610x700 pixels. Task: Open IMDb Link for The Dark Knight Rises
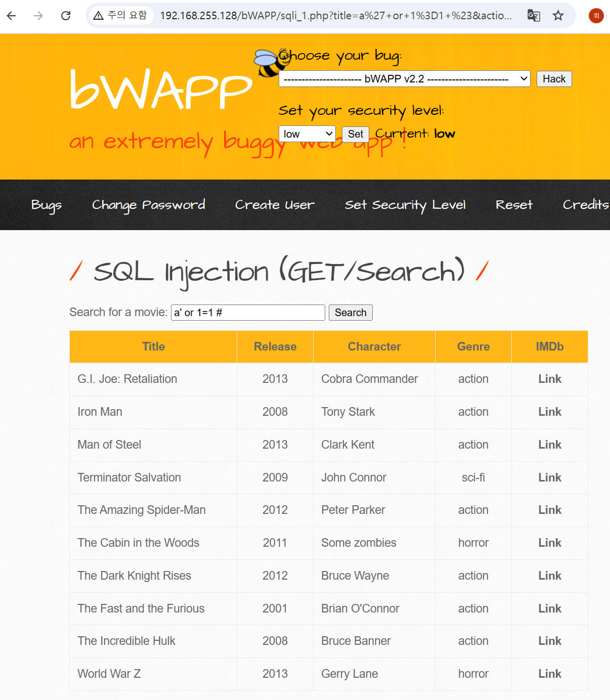[550, 576]
